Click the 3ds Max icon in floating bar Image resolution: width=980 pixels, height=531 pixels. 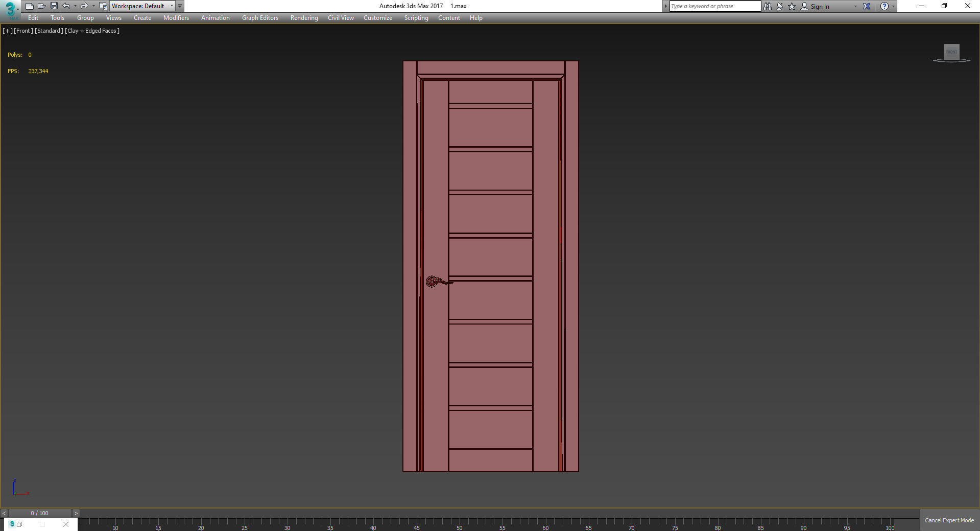12,524
